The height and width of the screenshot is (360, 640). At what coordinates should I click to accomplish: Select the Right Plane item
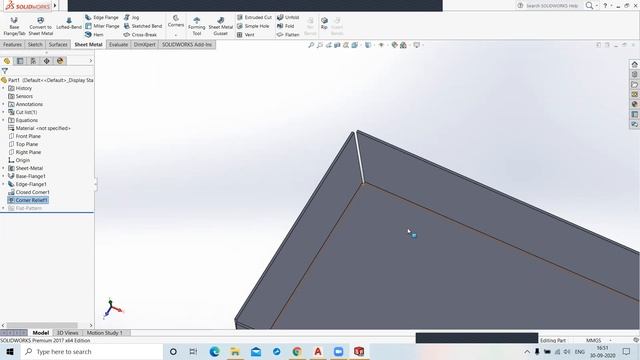tap(24, 152)
